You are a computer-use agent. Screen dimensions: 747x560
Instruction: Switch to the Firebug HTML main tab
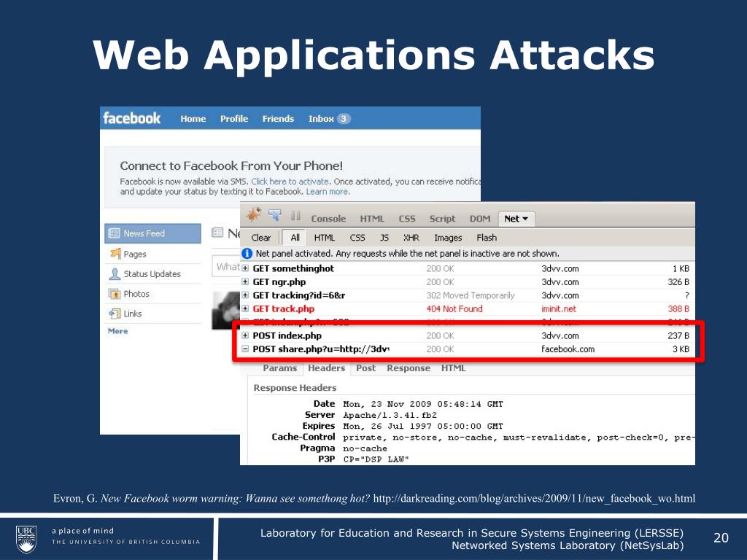[x=371, y=219]
